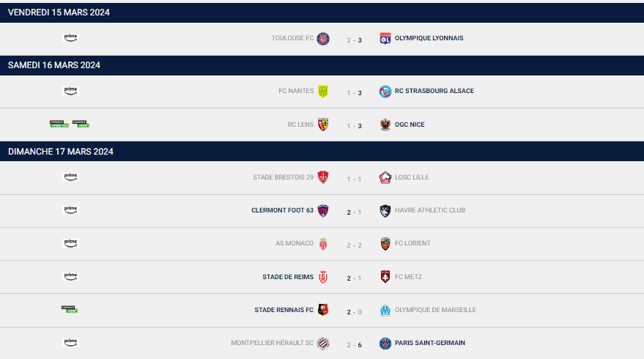Open the Stade de Reims team link
This screenshot has width=644, height=359.
tap(288, 277)
